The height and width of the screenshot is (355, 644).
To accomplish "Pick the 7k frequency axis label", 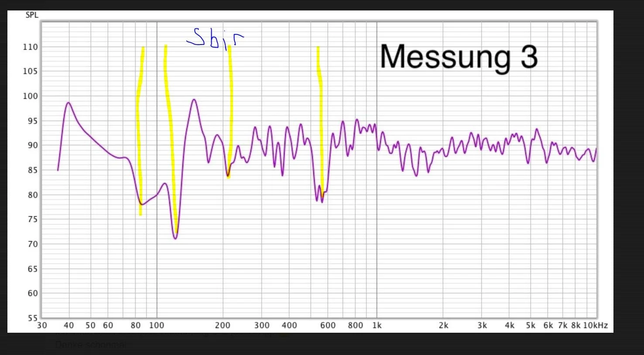I will coord(563,325).
